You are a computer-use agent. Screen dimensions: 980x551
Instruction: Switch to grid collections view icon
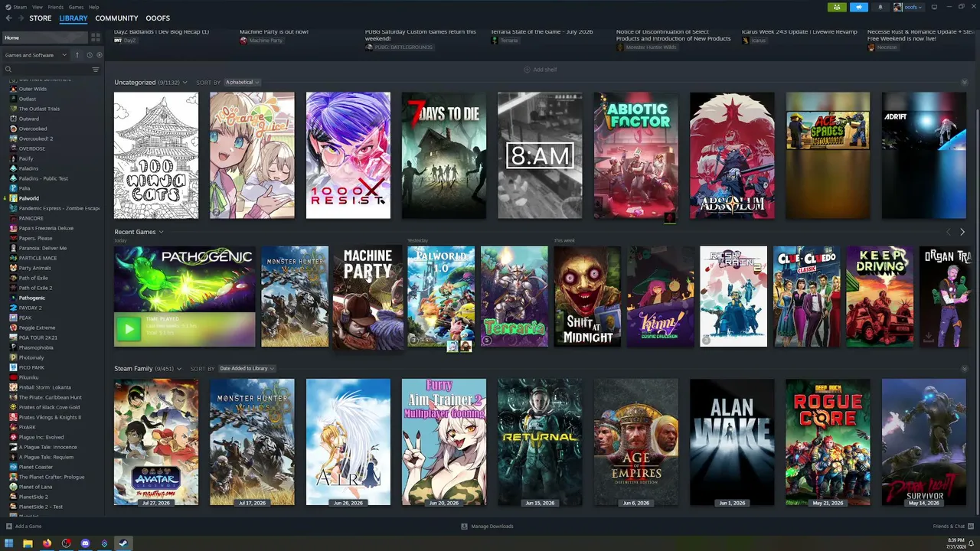point(96,37)
